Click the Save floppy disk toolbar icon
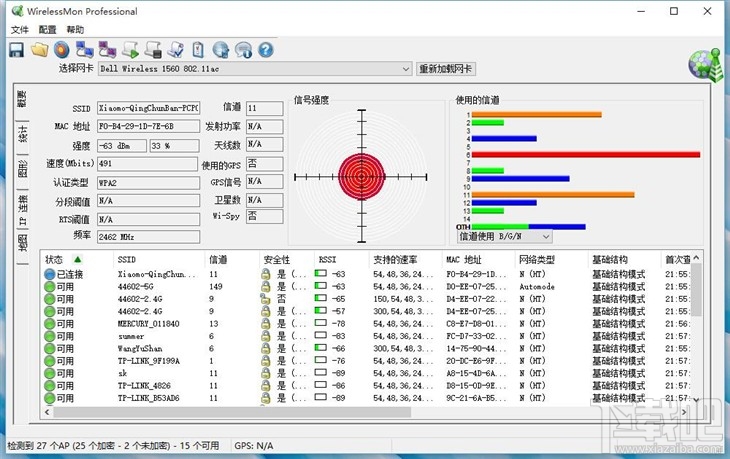The width and height of the screenshot is (730, 459). pyautogui.click(x=17, y=50)
